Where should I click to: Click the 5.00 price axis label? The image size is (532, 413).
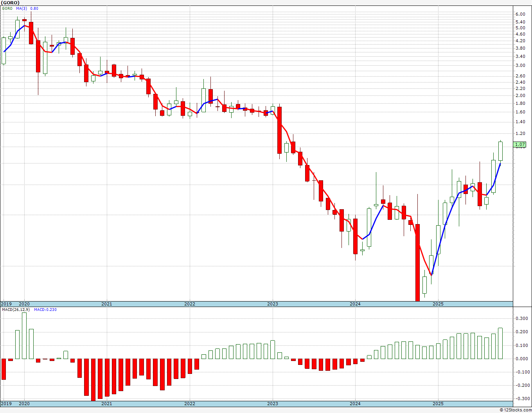pos(520,28)
